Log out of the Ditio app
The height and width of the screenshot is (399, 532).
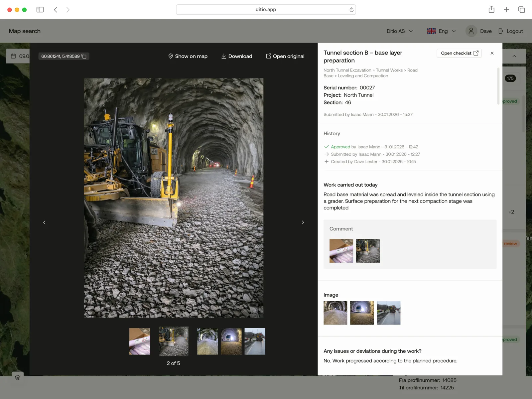coord(511,31)
